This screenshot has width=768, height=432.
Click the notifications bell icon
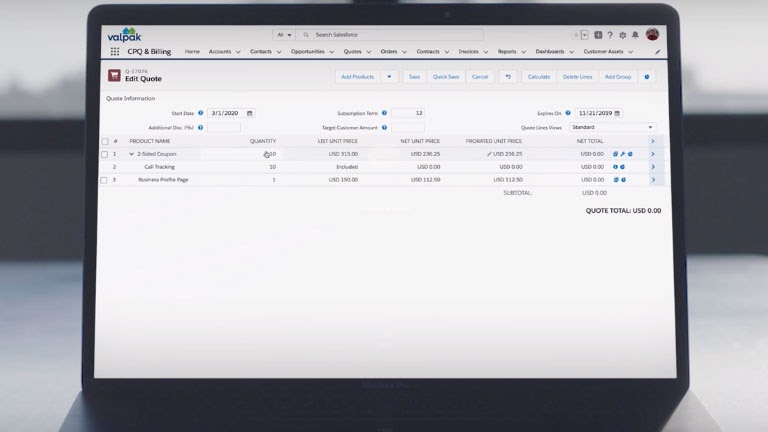coord(635,35)
